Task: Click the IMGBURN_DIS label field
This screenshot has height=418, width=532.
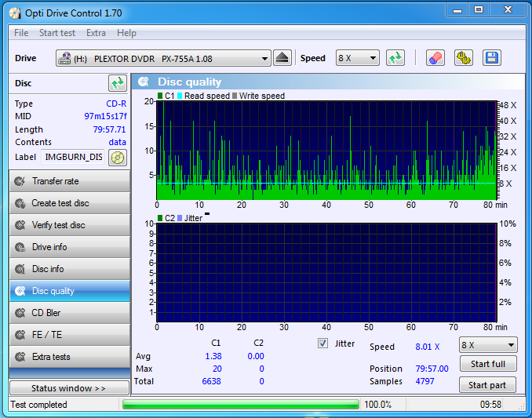Action: point(73,158)
